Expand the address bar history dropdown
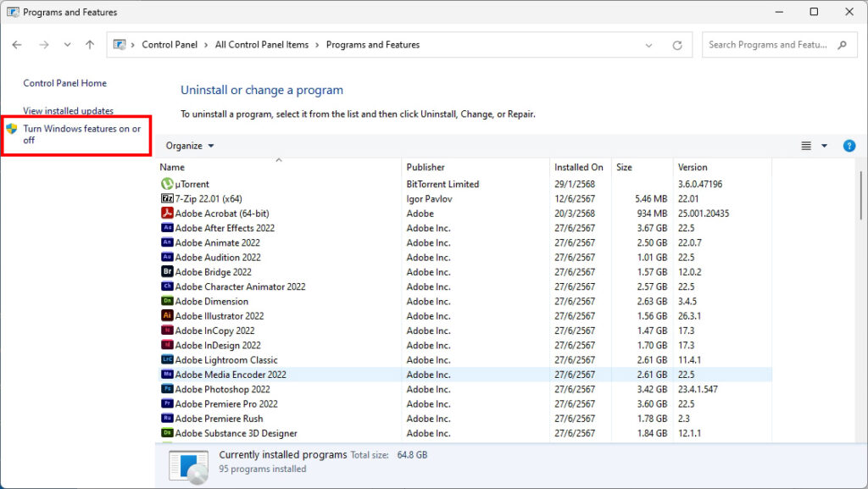Screen dimensions: 868x489 tap(648, 46)
